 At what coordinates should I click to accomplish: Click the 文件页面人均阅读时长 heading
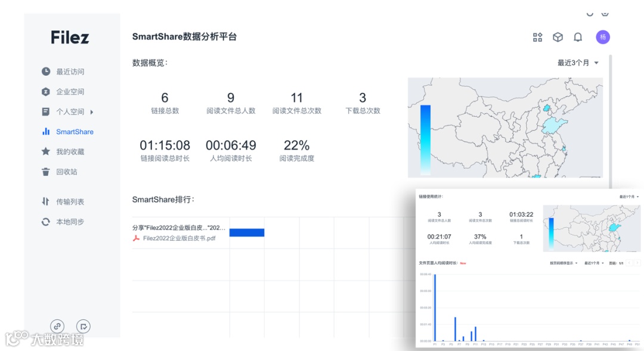pyautogui.click(x=438, y=263)
